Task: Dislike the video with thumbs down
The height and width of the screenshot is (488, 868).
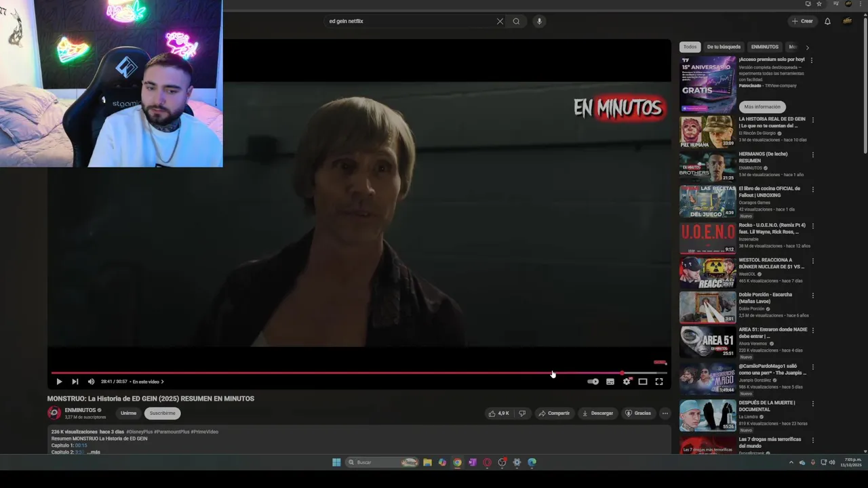Action: [522, 413]
